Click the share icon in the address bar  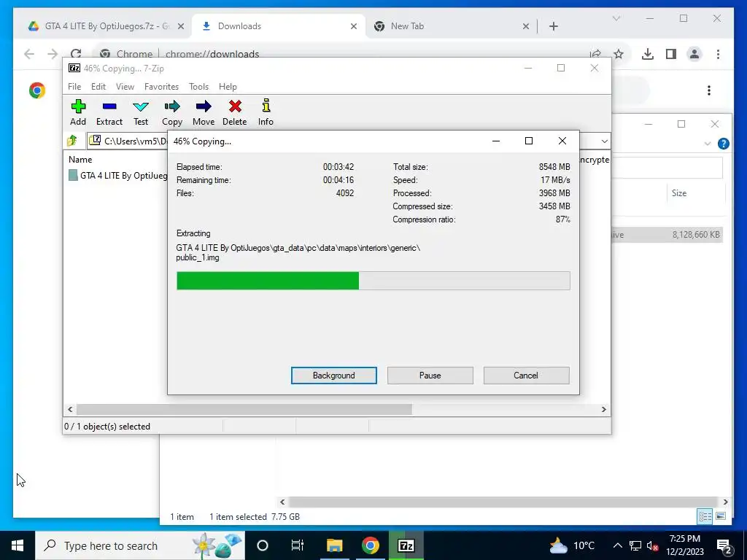tap(595, 54)
